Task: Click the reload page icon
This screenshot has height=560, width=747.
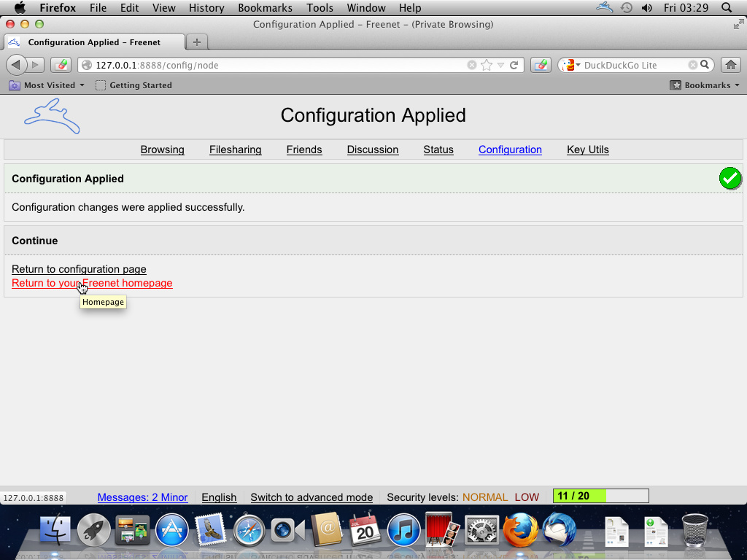Action: click(x=514, y=65)
